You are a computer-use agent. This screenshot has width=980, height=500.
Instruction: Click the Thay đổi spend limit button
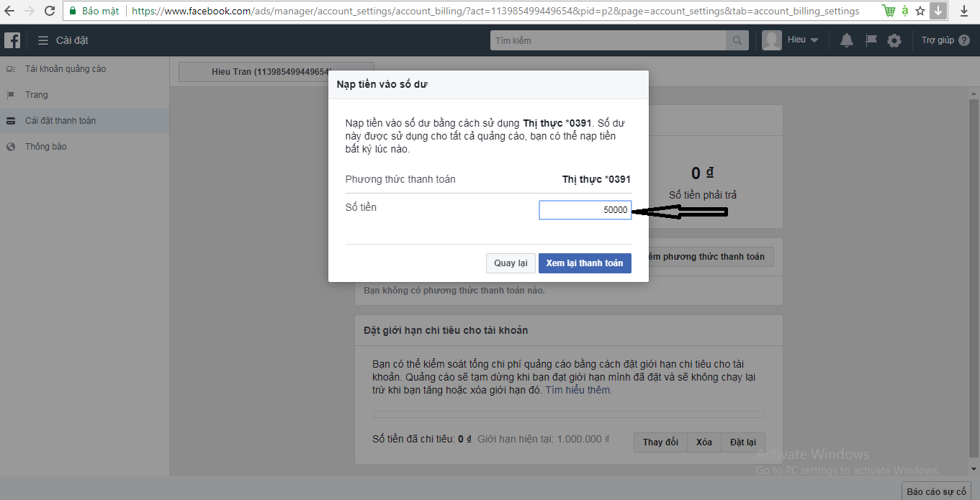(660, 442)
